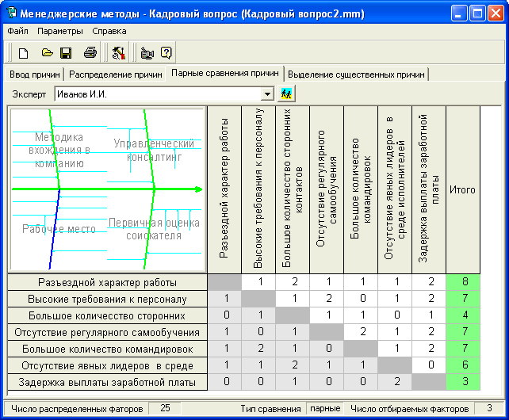Maximize the Менеджерские методы window
This screenshot has width=509, height=420.
(477, 13)
